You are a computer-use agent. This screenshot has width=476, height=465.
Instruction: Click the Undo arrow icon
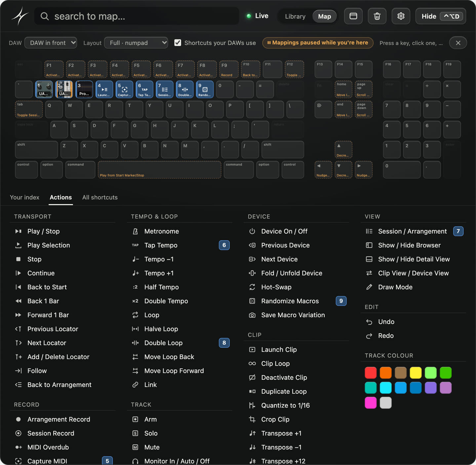pyautogui.click(x=369, y=322)
